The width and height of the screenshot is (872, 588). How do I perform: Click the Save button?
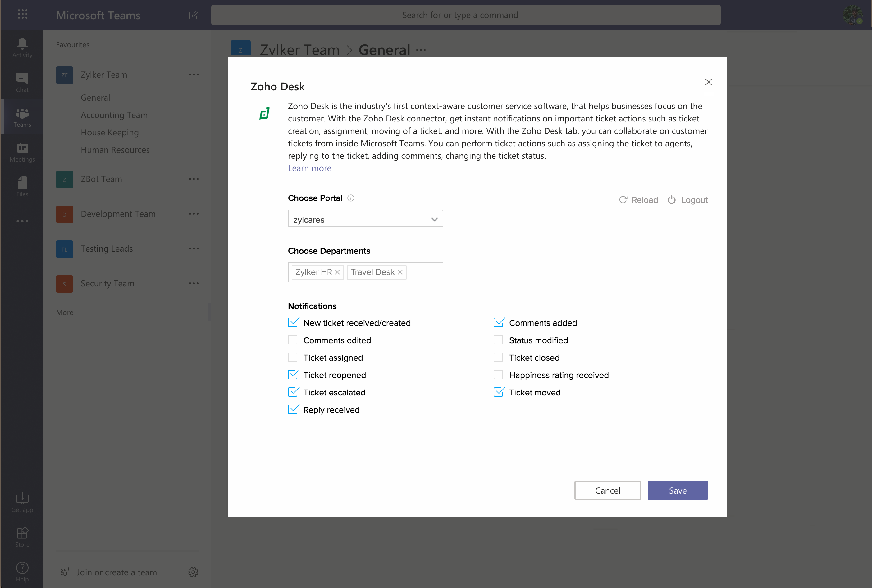coord(677,490)
